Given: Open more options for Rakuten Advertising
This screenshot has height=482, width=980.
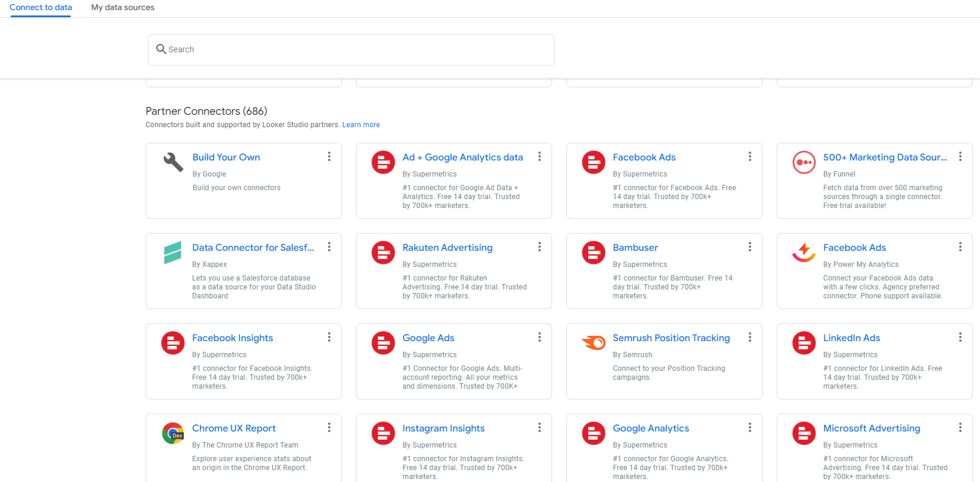Looking at the screenshot, I should tap(539, 247).
